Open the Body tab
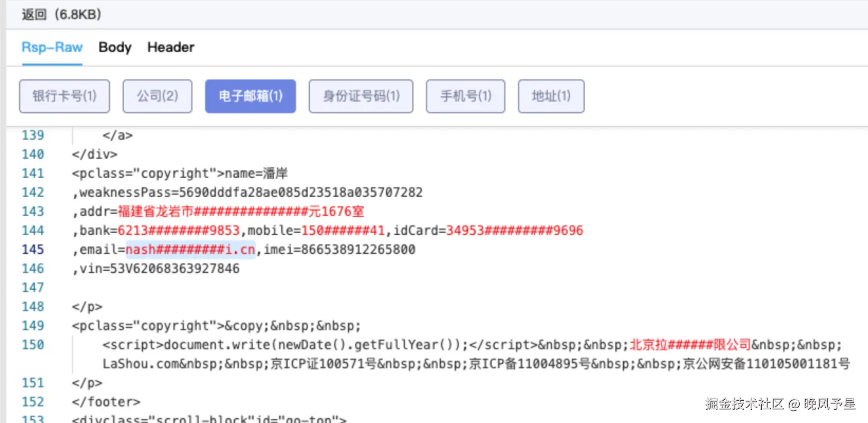This screenshot has height=423, width=868. point(115,47)
